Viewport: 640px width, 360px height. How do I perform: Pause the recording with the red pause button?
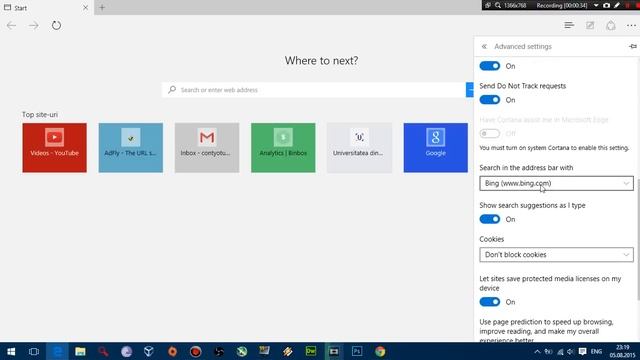coord(628,5)
